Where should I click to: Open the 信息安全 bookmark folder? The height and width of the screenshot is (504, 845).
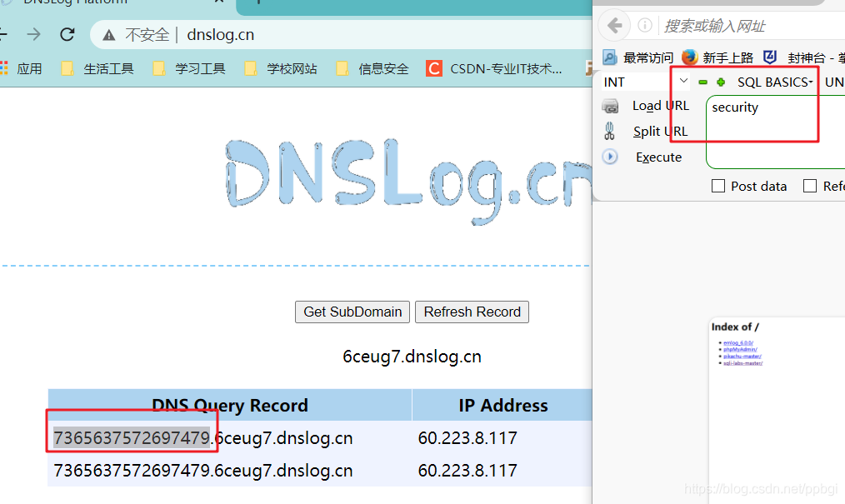pyautogui.click(x=372, y=68)
